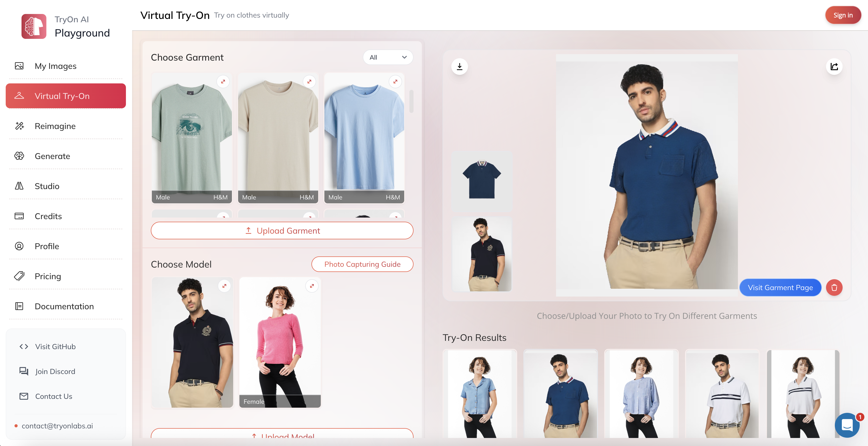
Task: View the Pricing page
Action: [x=66, y=276]
